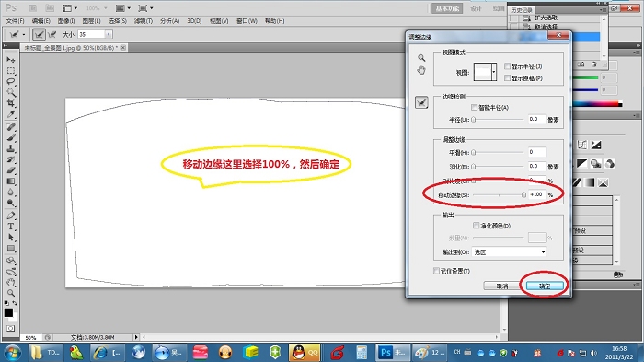Click the Hand icon in Refine Edge dialog

tap(421, 70)
